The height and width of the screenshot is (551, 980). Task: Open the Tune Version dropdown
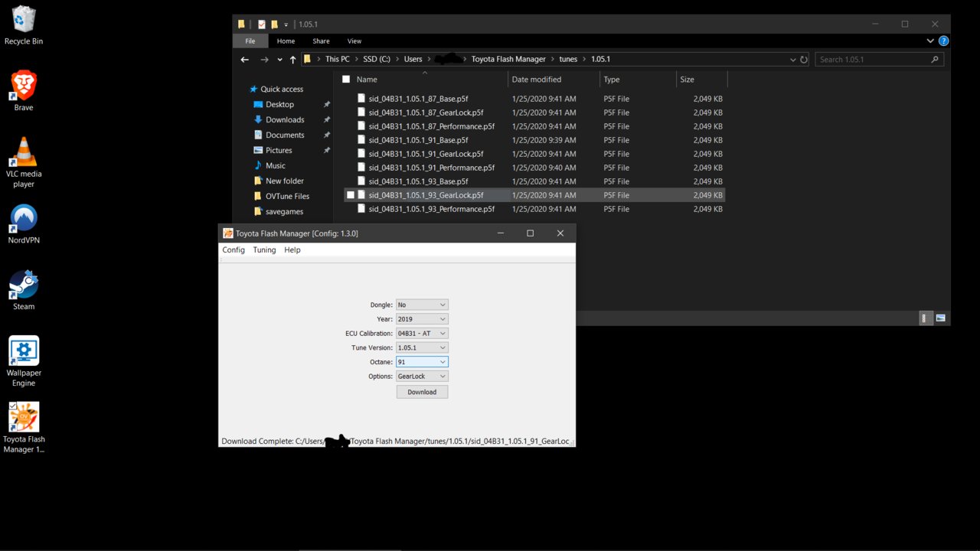point(422,347)
